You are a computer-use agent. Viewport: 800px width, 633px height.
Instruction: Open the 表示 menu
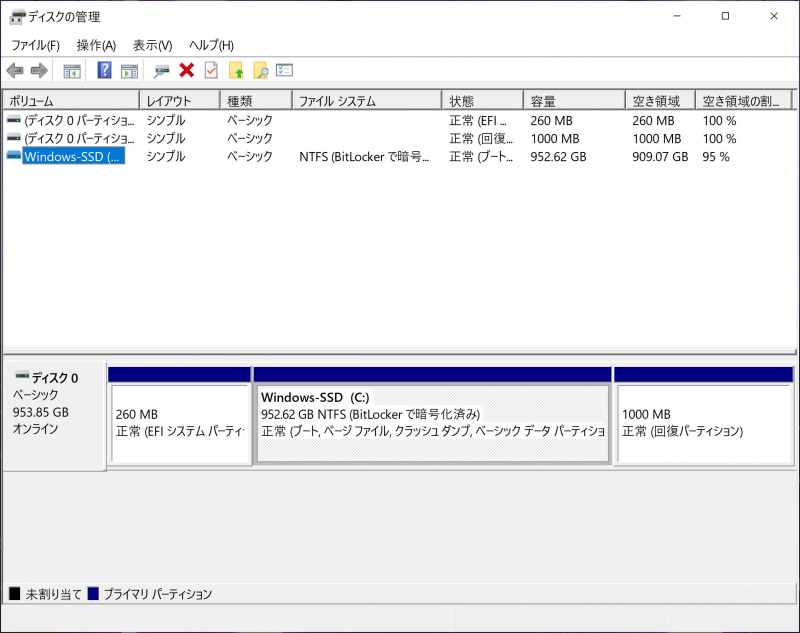point(152,45)
